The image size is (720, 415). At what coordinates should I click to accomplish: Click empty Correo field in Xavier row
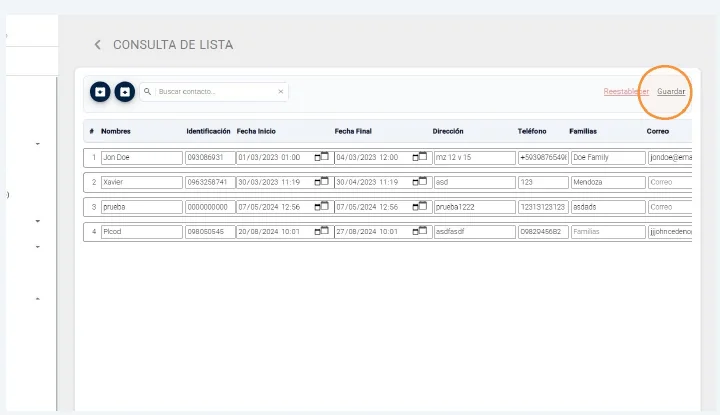click(x=670, y=182)
